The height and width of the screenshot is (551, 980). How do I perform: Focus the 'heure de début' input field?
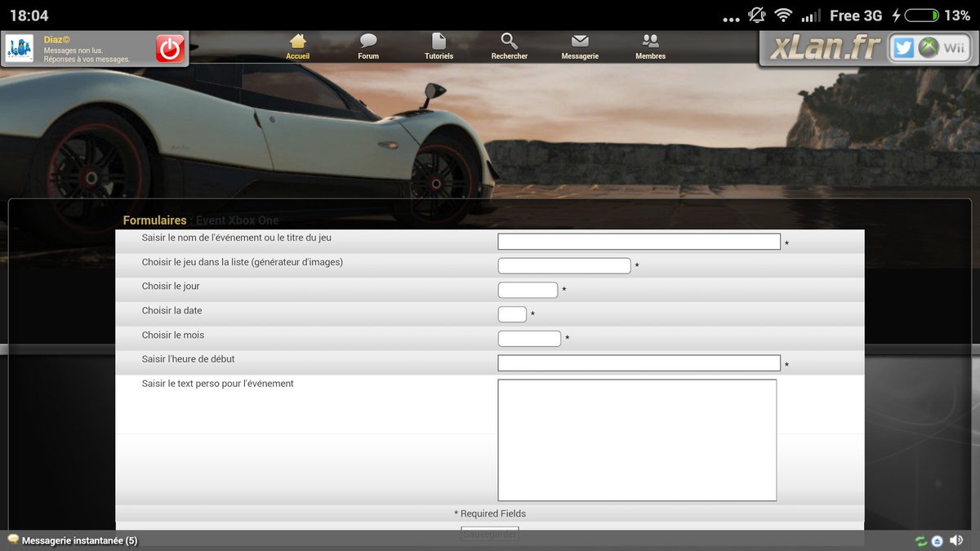639,362
